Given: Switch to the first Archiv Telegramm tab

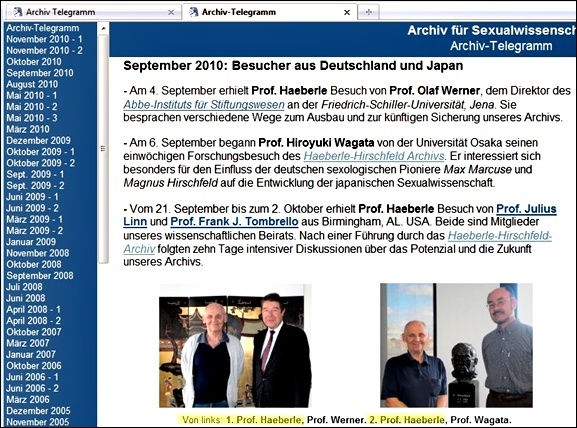Looking at the screenshot, I should (x=94, y=12).
